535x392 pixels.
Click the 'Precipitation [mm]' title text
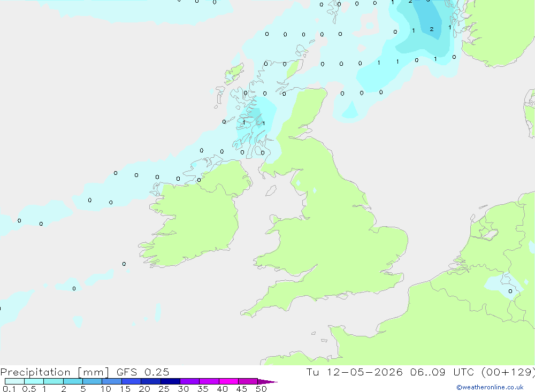[x=55, y=372]
